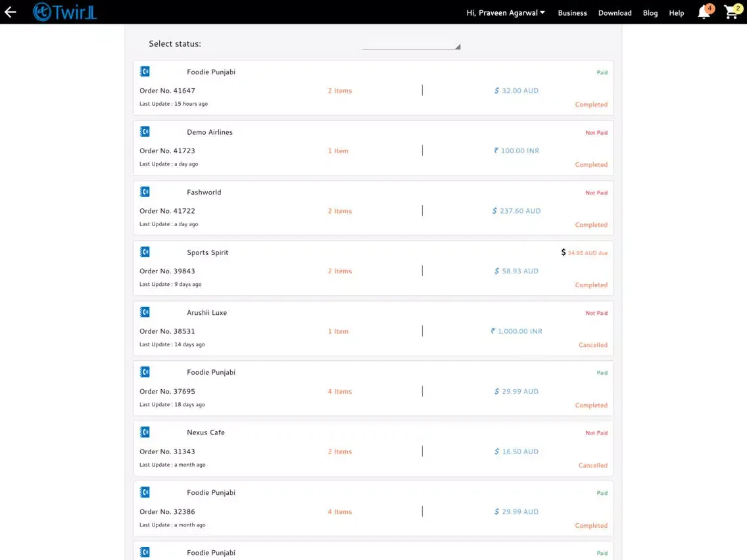
Task: Open the Sports Spirit store name
Action: [207, 252]
